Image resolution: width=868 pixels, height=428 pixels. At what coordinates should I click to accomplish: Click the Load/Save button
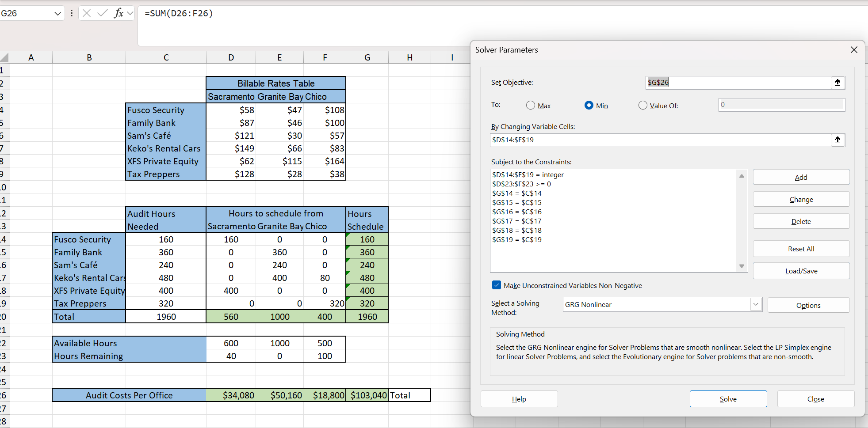tap(801, 271)
